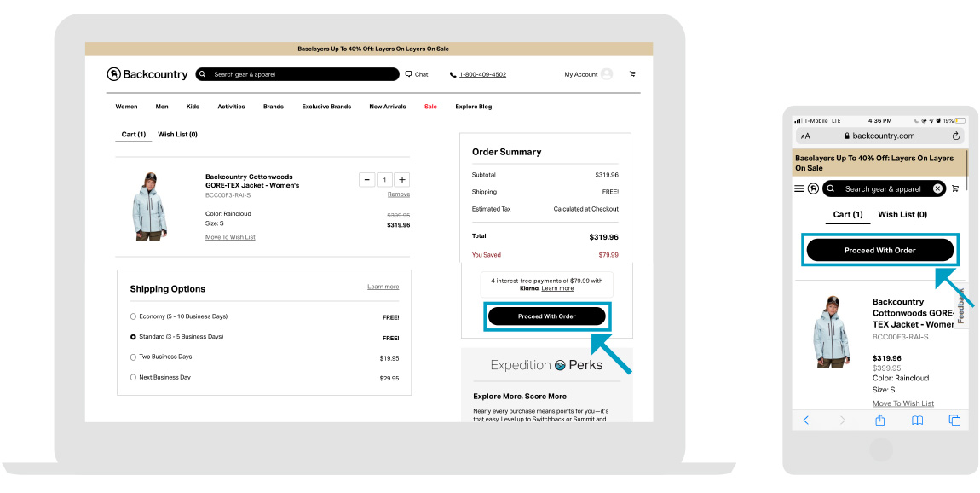
Task: Click My Account avatar icon on laptop
Action: click(x=607, y=74)
